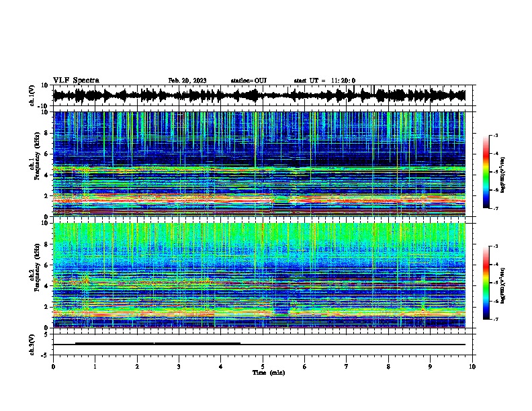Viewport: 532px width, 411px height.
Task: Click the 'ch.3(V)' axis label
Action: [32, 345]
